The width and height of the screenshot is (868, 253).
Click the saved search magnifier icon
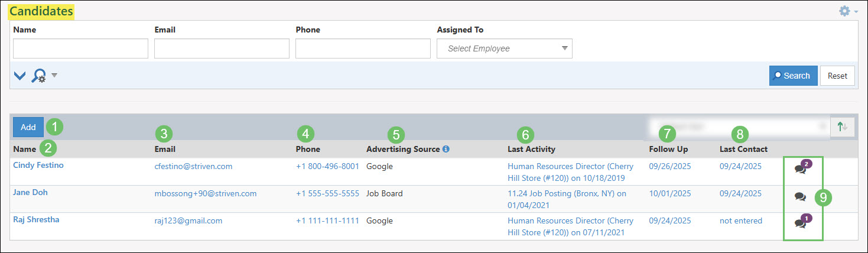click(38, 76)
